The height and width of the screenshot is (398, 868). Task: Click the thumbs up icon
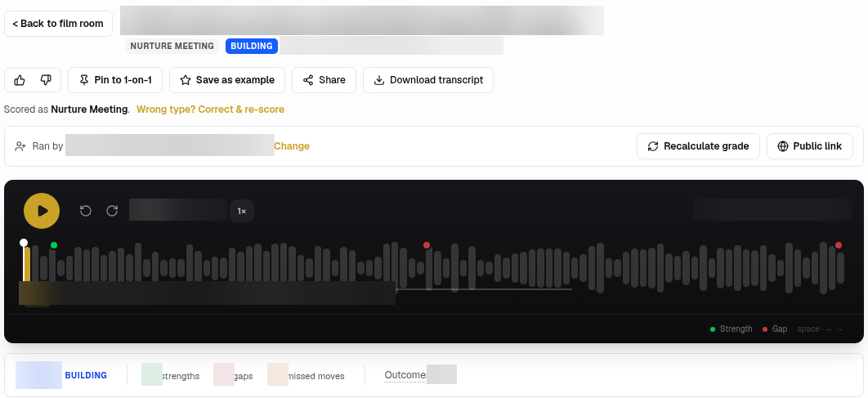[x=20, y=80]
